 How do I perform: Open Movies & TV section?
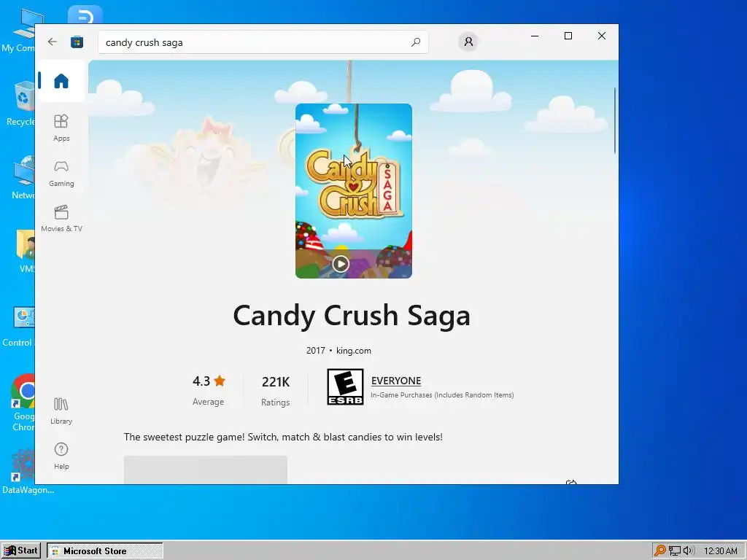(x=61, y=218)
